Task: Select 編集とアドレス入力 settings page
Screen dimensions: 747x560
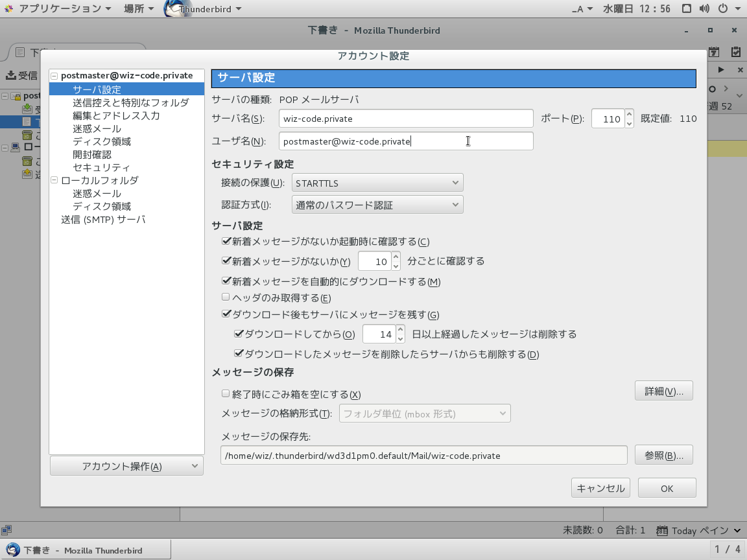Action: 116,115
